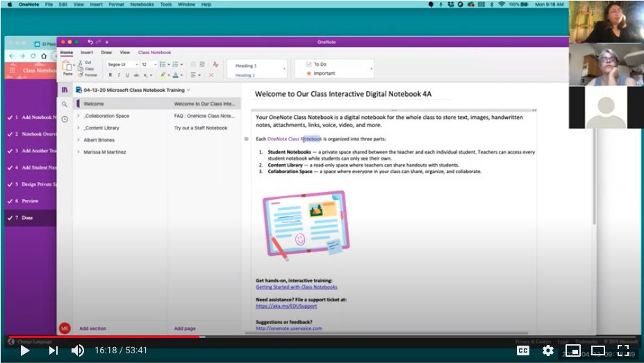The image size is (644, 363).
Task: Open the Tools menu in menu bar
Action: point(166,5)
